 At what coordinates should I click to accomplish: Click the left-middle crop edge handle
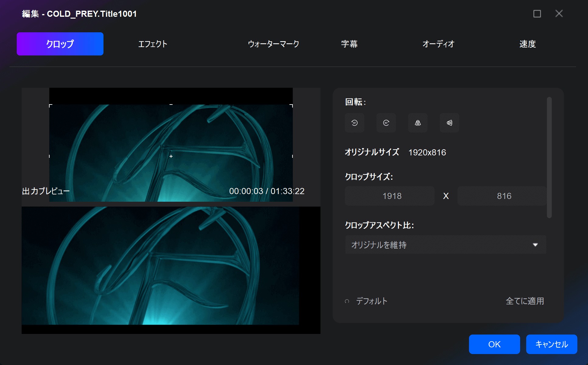(49, 156)
